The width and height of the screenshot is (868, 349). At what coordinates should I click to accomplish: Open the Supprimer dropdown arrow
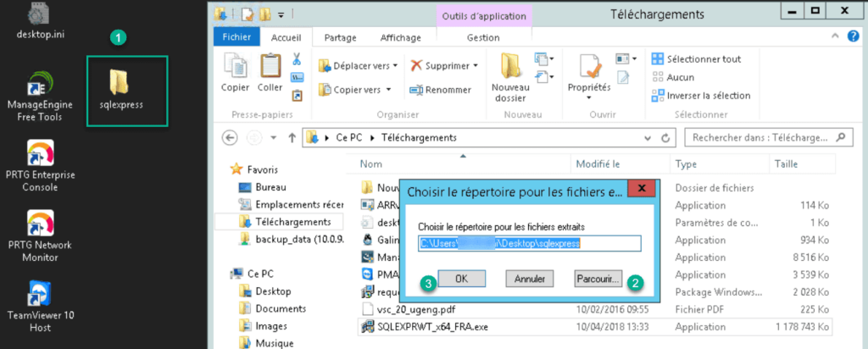[x=476, y=66]
